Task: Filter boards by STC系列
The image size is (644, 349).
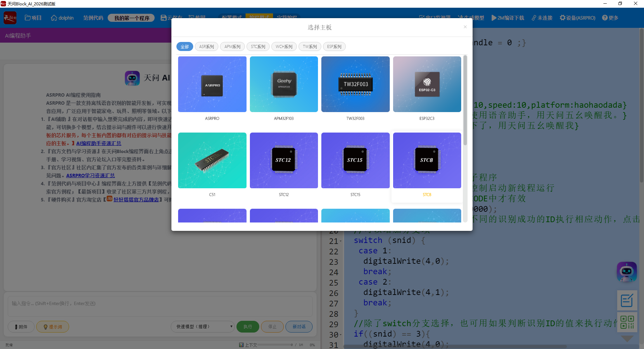Action: [x=258, y=47]
